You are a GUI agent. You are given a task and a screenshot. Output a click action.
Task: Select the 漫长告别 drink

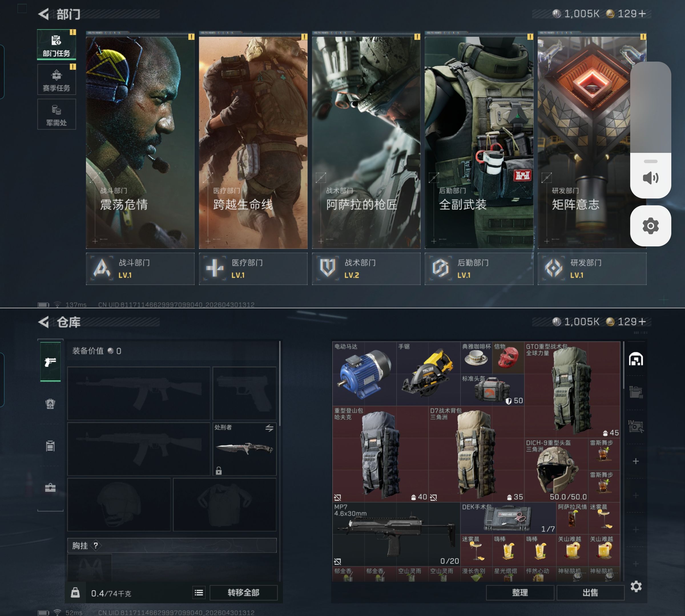tap(476, 574)
